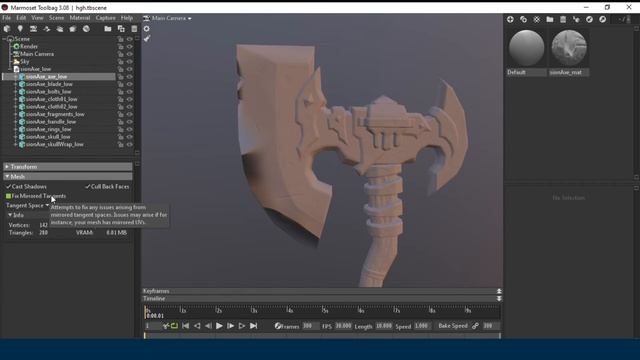Hide sionAxe_blade_low using its eye icon

tap(129, 84)
